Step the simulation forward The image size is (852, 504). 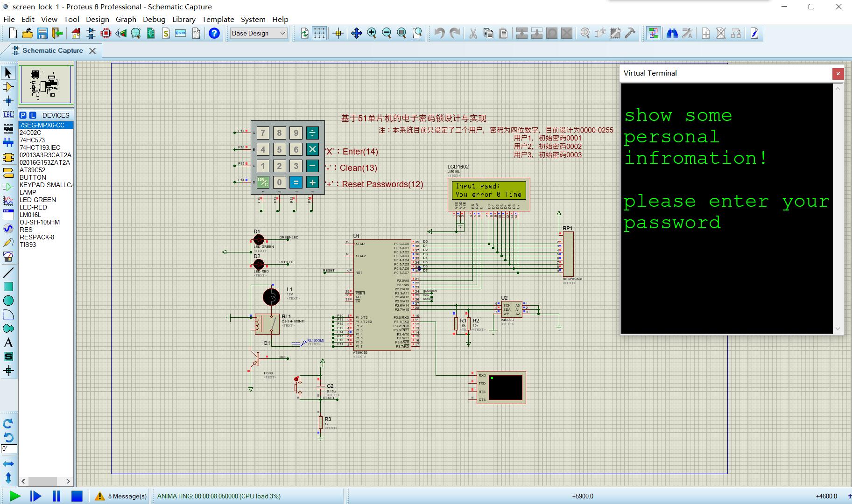[x=35, y=496]
